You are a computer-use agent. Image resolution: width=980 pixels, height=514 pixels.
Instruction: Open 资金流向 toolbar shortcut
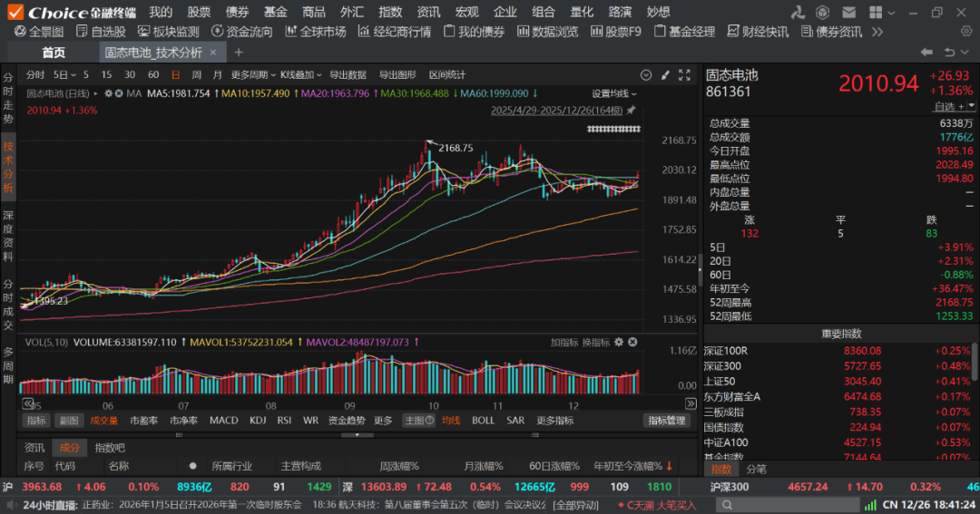(x=242, y=32)
